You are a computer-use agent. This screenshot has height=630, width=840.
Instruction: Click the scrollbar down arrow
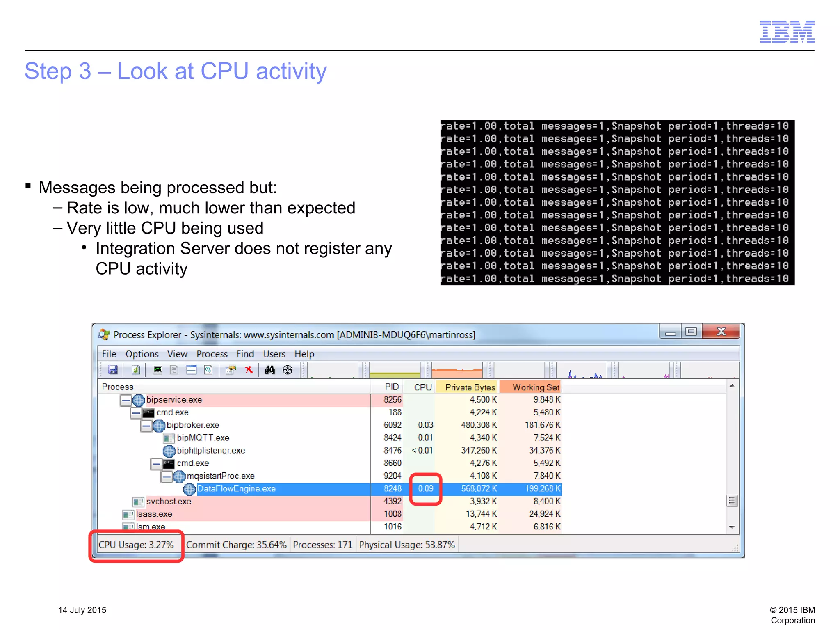tap(732, 527)
